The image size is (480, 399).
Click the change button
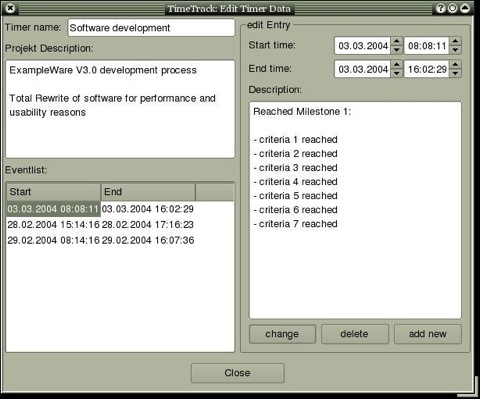click(282, 334)
